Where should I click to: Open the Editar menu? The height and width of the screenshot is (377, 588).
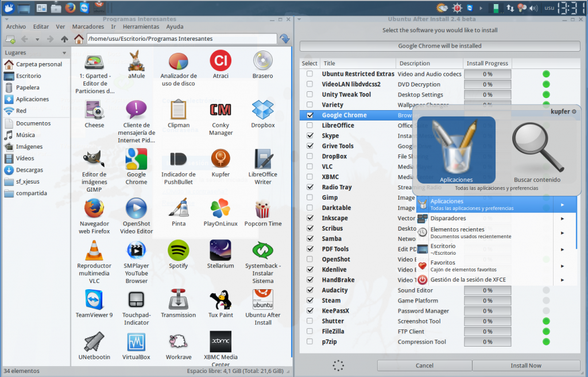coord(41,26)
